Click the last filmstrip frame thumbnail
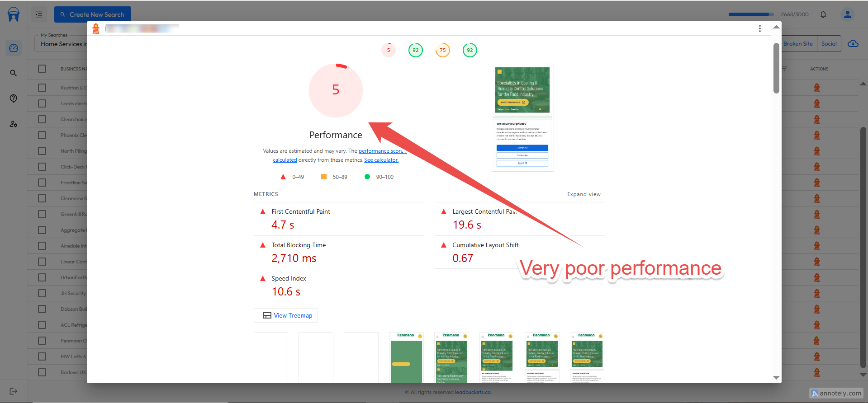The width and height of the screenshot is (868, 403). click(x=587, y=358)
